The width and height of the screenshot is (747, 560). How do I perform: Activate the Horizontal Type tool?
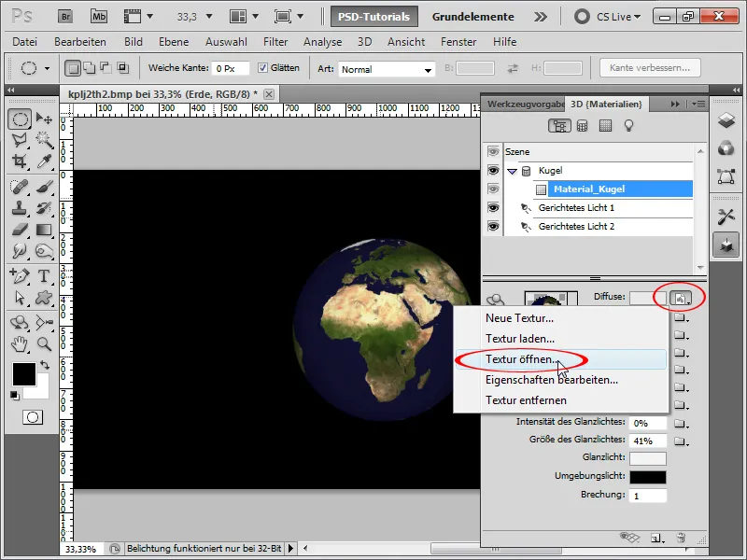43,276
